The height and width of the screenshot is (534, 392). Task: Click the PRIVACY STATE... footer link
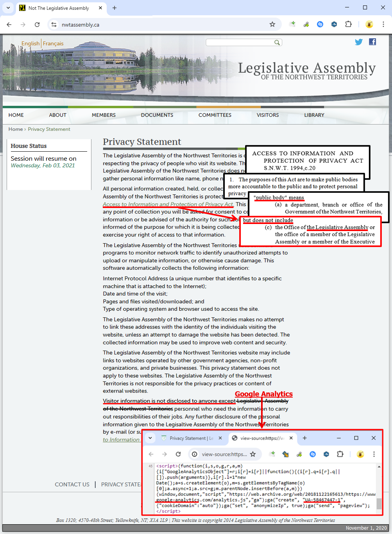coord(121,484)
